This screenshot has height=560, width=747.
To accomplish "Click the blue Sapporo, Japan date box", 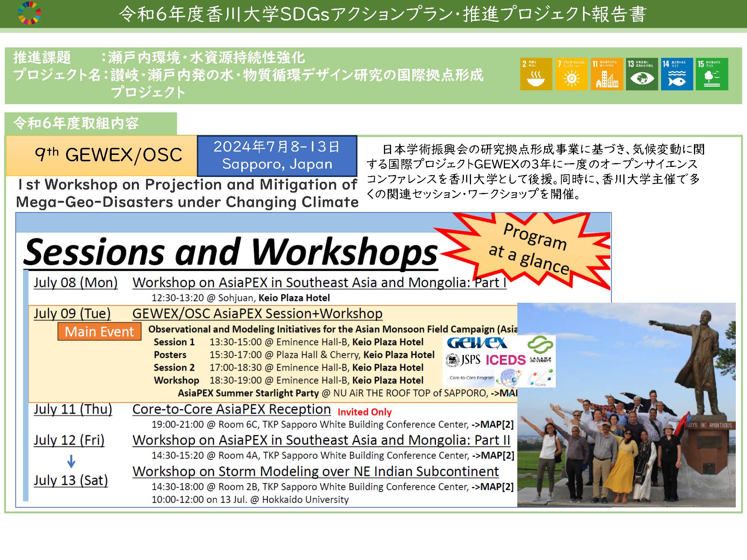I will click(x=277, y=156).
